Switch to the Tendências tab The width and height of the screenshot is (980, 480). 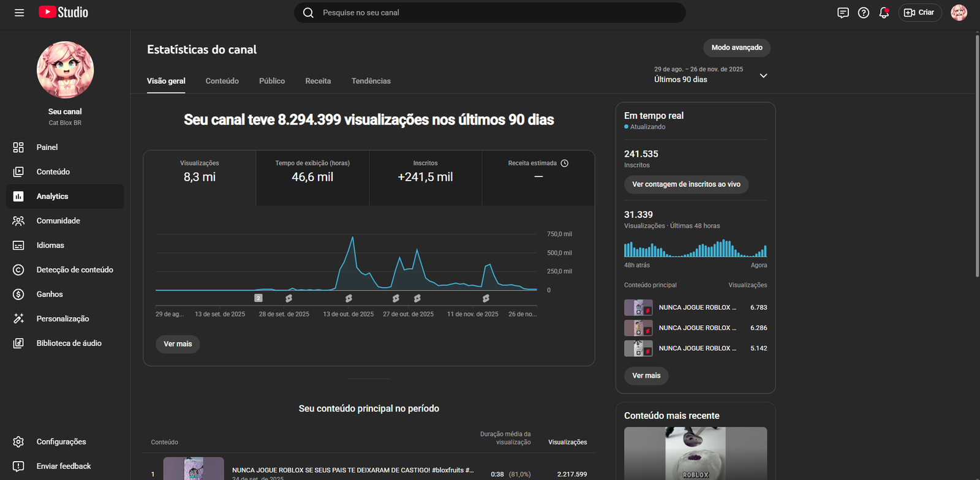(371, 81)
